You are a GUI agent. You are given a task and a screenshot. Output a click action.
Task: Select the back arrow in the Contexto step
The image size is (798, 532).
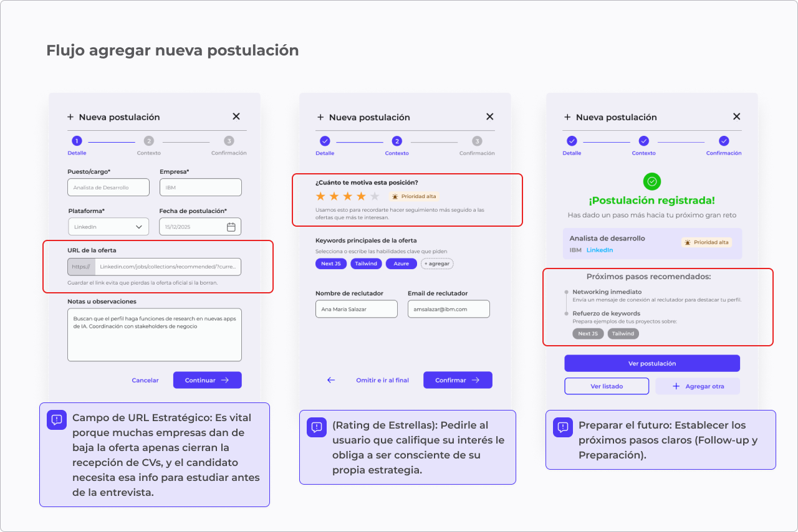point(330,380)
